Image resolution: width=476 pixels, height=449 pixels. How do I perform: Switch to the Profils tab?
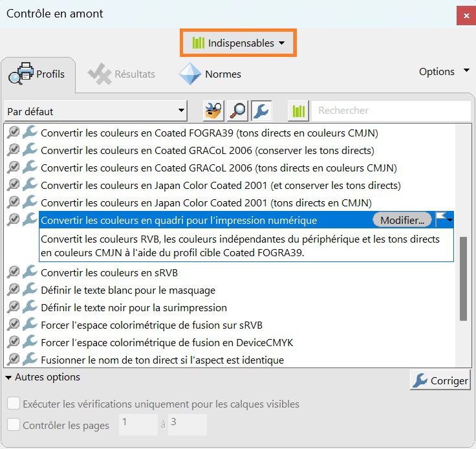tap(37, 74)
